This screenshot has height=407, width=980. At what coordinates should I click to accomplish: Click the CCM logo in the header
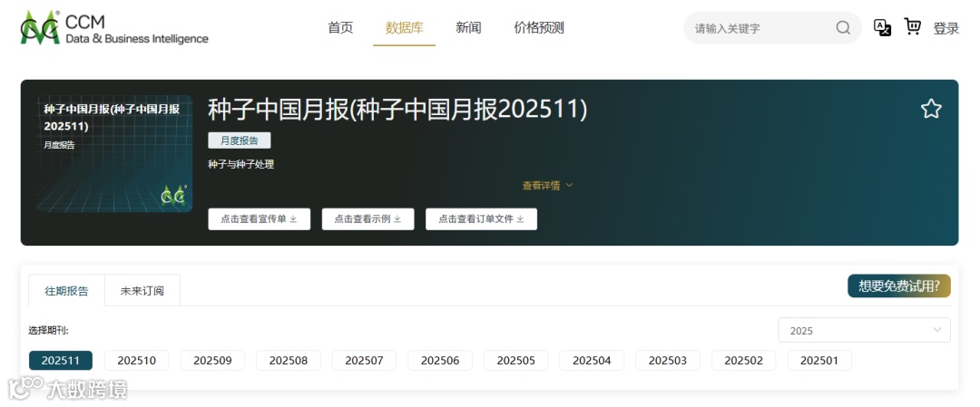[x=114, y=27]
